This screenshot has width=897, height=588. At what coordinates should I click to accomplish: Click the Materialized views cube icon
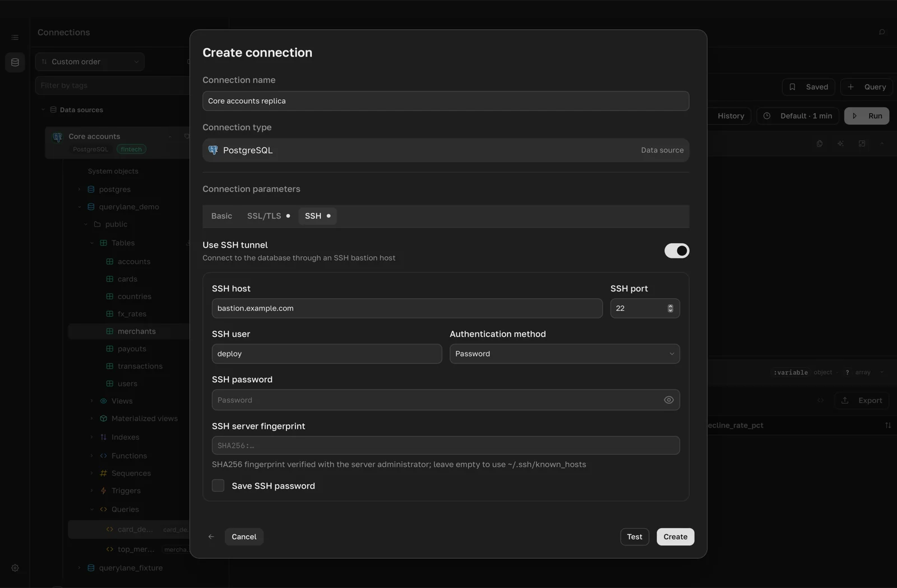(104, 419)
